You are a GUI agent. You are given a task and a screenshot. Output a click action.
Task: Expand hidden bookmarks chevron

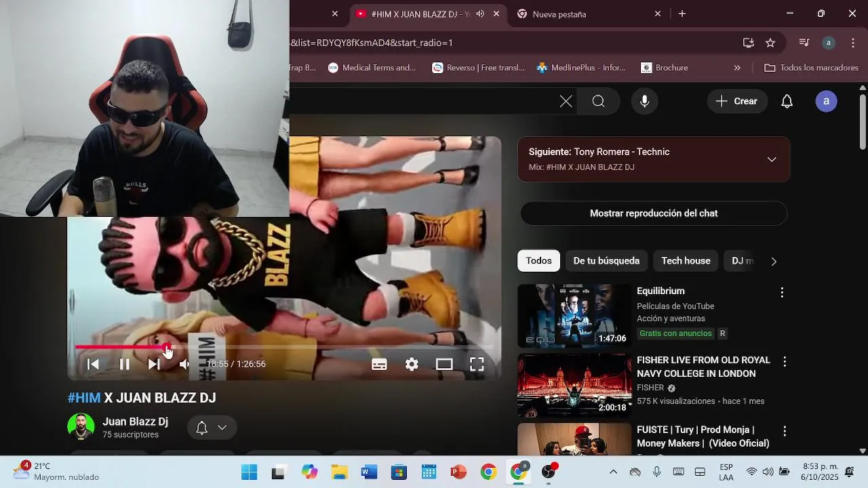pos(737,68)
